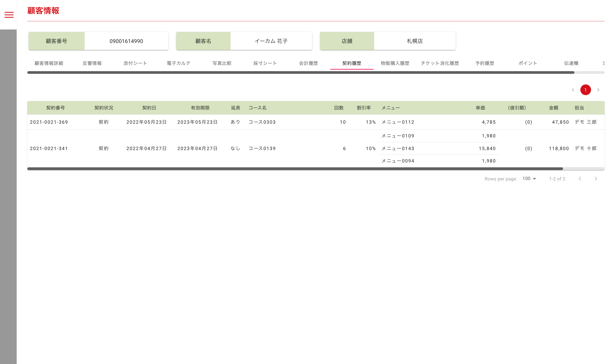Open the hamburger menu icon
Image resolution: width=613 pixels, height=364 pixels.
tap(9, 15)
